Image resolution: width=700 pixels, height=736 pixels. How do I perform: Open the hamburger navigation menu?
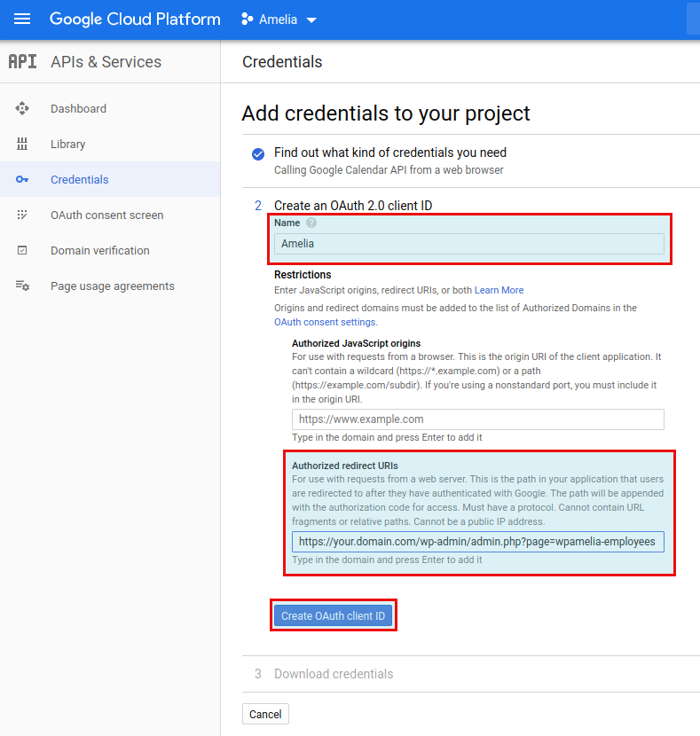tap(22, 20)
